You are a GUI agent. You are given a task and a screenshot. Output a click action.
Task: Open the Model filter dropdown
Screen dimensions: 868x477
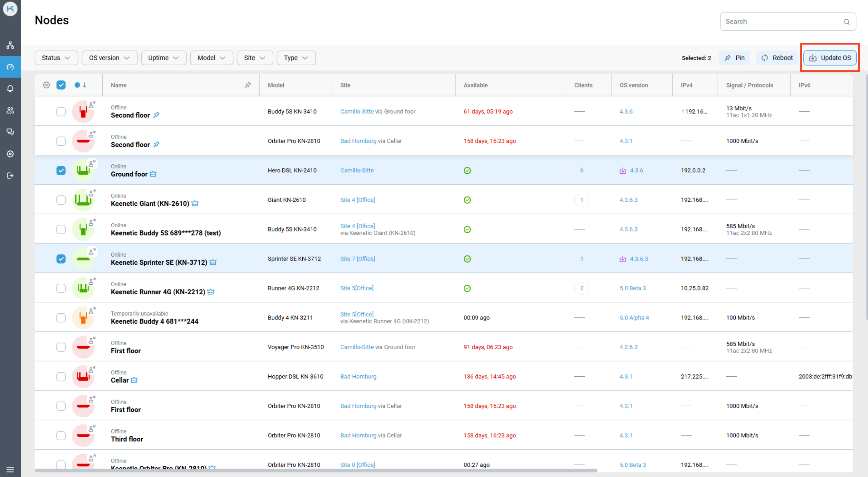[x=212, y=58]
